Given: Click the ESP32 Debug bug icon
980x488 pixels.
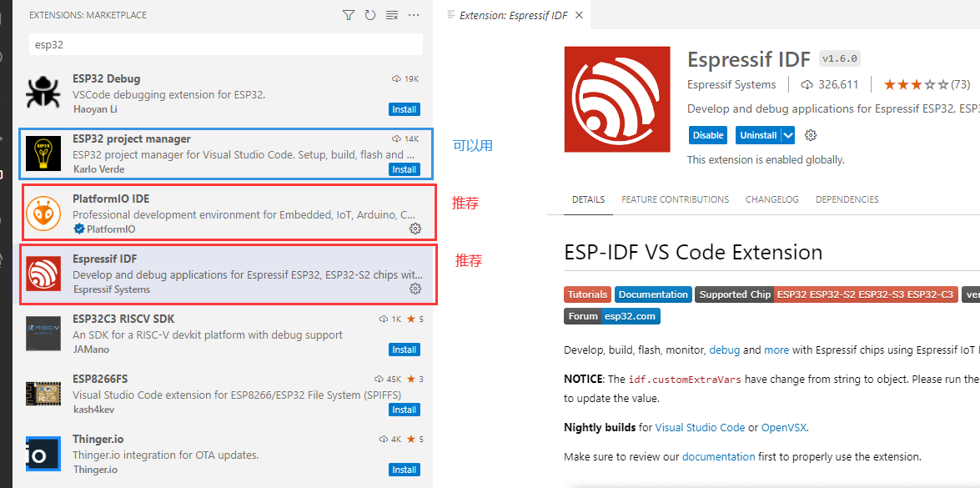Looking at the screenshot, I should pos(43,93).
